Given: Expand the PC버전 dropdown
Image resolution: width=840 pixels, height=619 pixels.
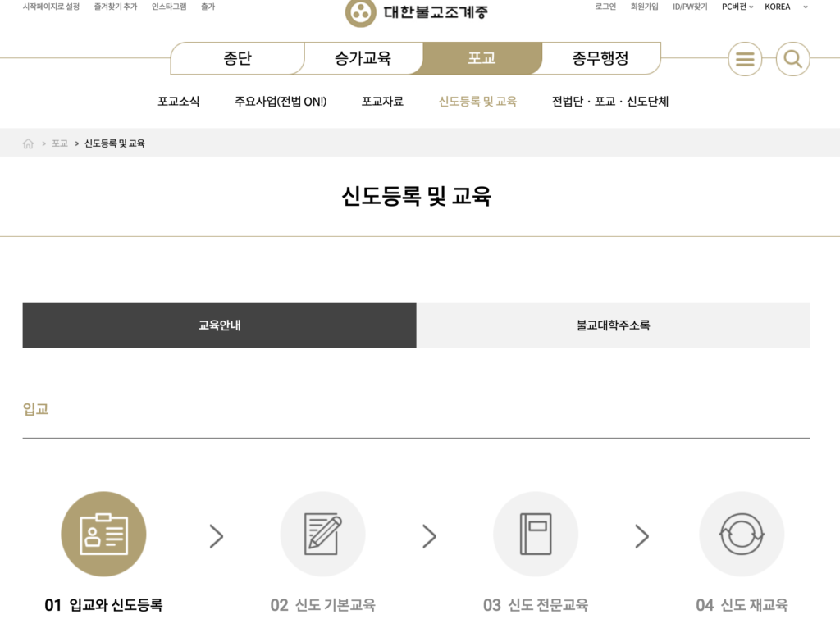Looking at the screenshot, I should tap(737, 7).
